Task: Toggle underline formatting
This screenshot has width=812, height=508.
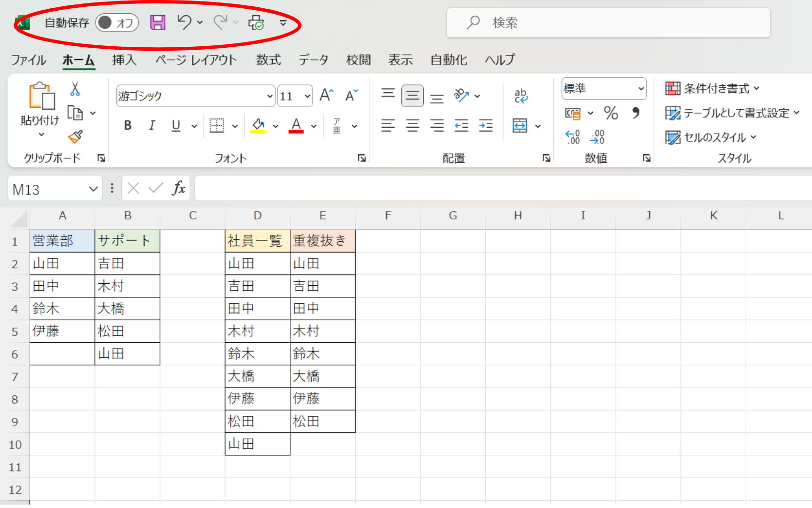Action: point(176,126)
